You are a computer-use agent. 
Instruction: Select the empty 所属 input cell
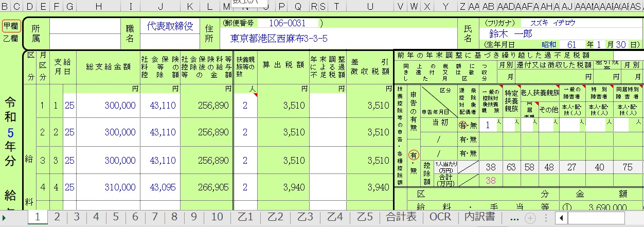click(x=86, y=26)
